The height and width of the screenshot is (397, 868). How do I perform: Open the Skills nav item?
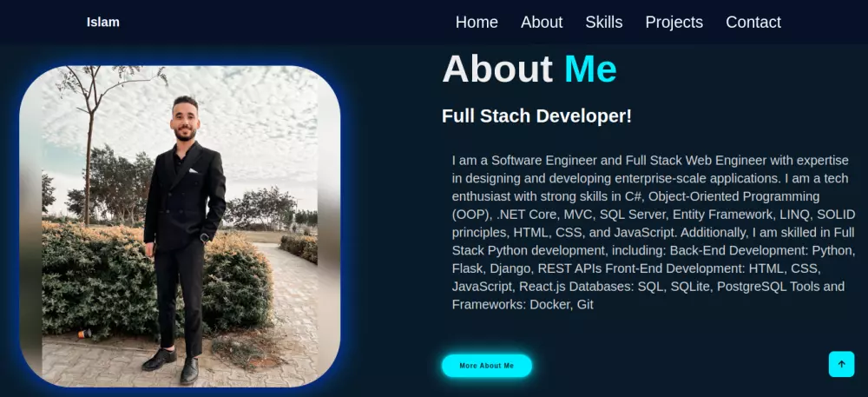point(604,22)
